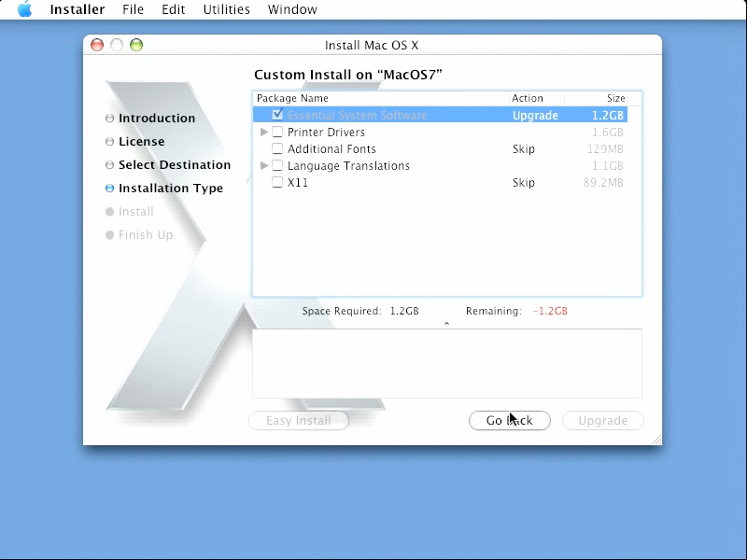747x560 pixels.
Task: Click the Installation Type step bullet
Action: pyautogui.click(x=109, y=189)
